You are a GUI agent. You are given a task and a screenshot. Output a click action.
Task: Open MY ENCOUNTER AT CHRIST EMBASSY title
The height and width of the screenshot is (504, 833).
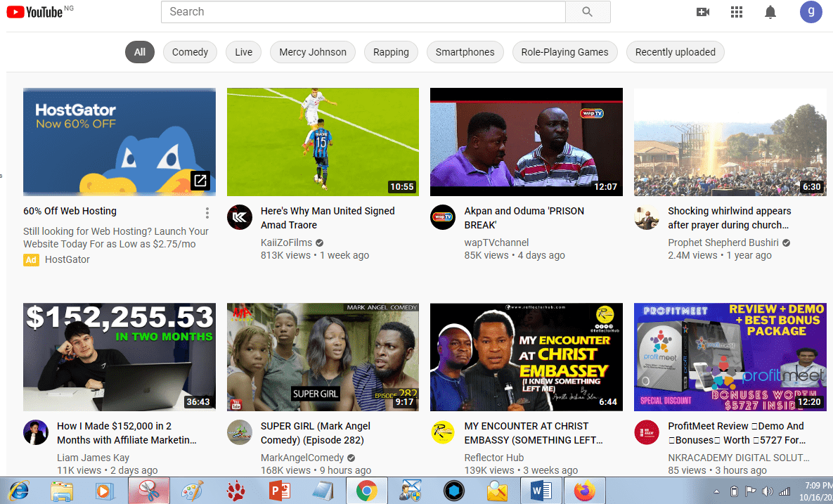coord(534,433)
